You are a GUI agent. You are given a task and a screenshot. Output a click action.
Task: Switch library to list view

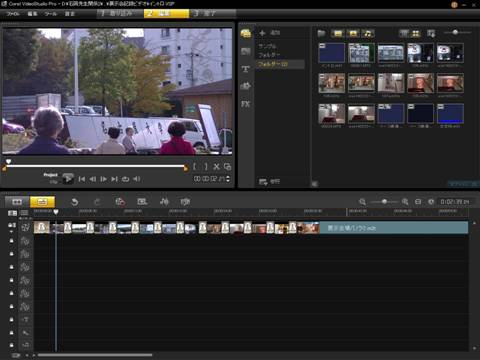point(404,33)
